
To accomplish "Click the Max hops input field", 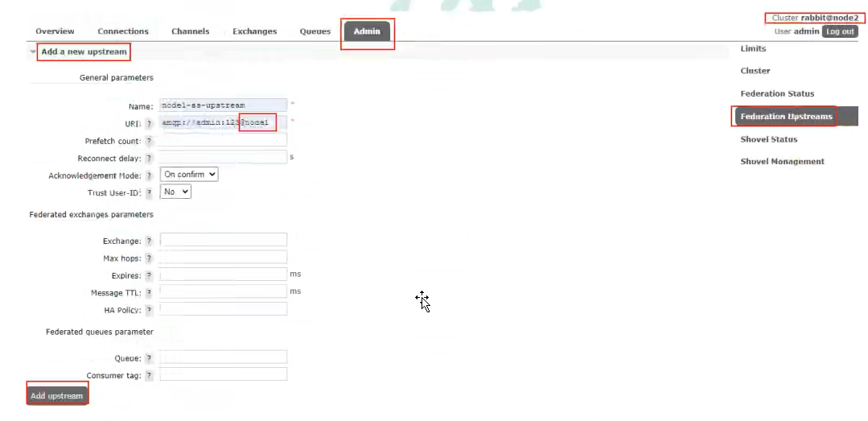I will point(224,257).
